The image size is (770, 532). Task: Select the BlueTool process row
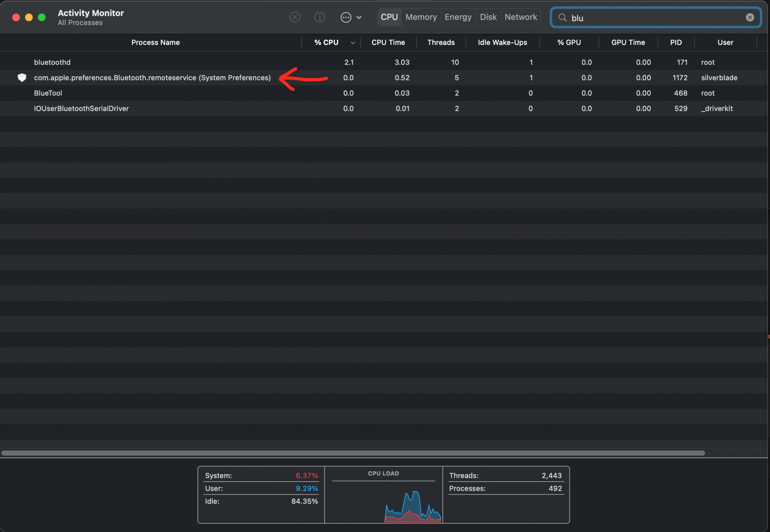tap(48, 93)
